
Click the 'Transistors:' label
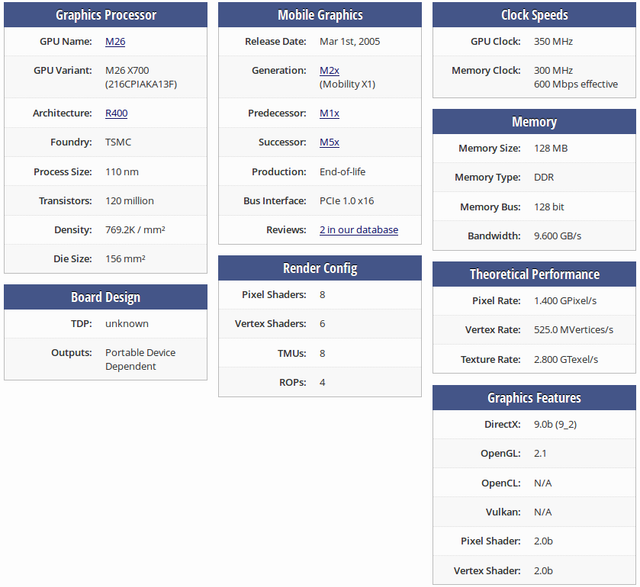click(x=65, y=201)
